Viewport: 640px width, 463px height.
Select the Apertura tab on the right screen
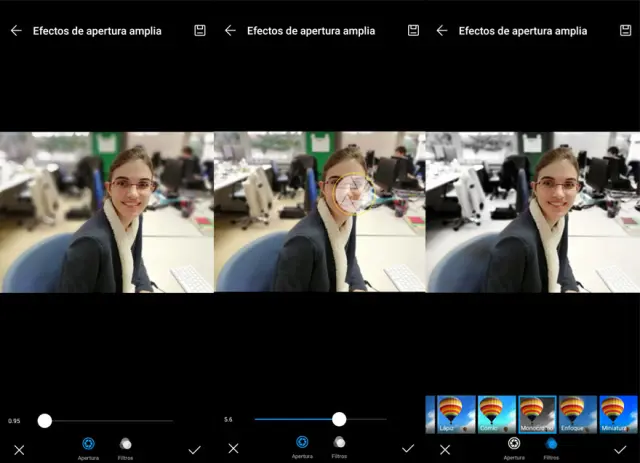click(x=514, y=445)
